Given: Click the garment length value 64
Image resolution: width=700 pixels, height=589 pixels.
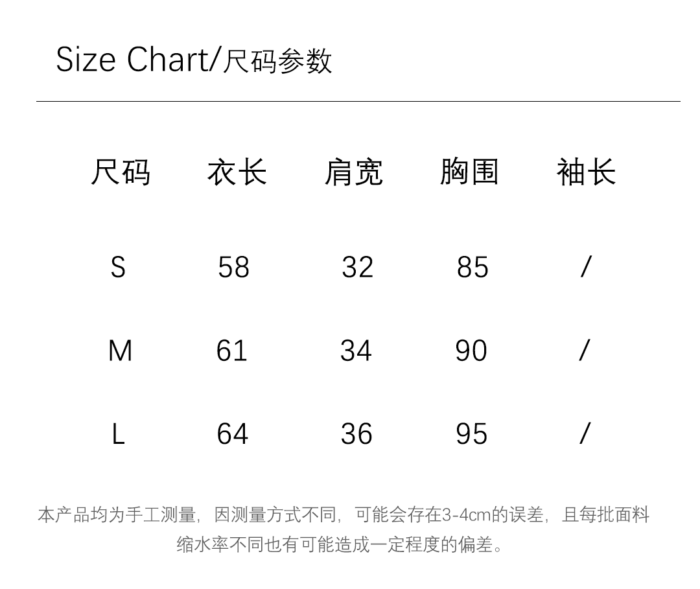Looking at the screenshot, I should [x=232, y=434].
